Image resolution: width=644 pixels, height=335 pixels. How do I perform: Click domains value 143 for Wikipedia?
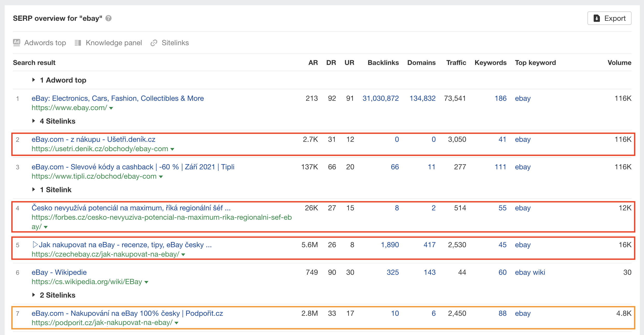tap(429, 272)
